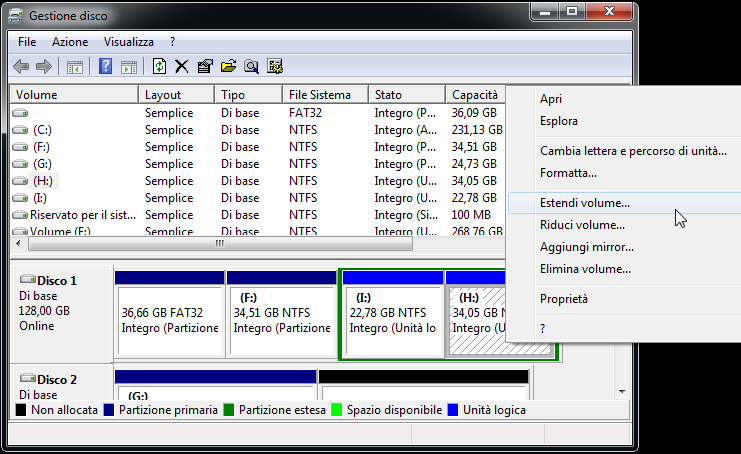Select the (H:) hatched partition block
The image size is (741, 454).
click(476, 313)
